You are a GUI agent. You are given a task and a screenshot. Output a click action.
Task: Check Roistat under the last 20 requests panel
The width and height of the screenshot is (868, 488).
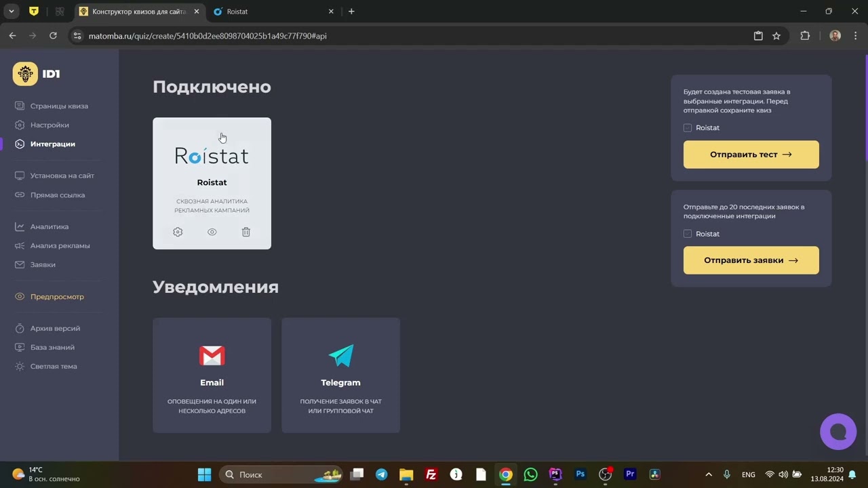tap(688, 234)
